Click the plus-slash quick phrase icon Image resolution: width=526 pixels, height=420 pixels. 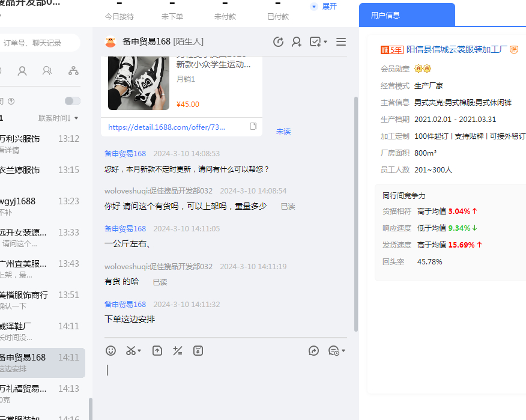pyautogui.click(x=178, y=351)
